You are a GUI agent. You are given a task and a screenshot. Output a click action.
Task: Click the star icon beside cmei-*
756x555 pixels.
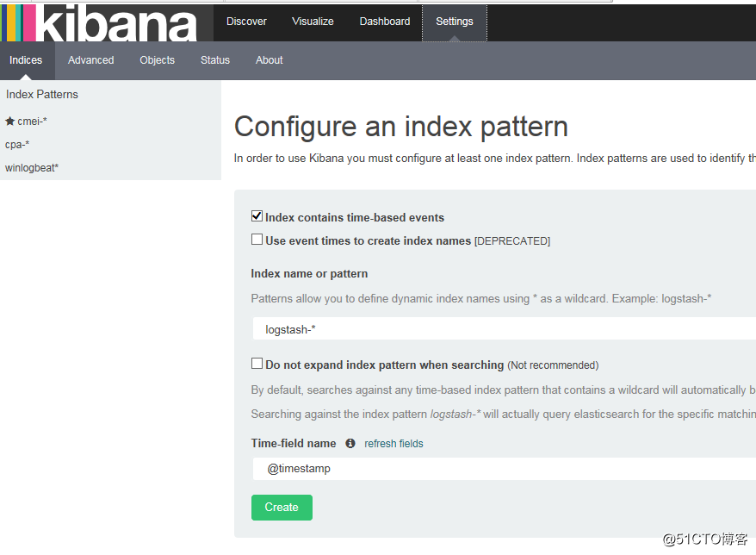coord(9,122)
